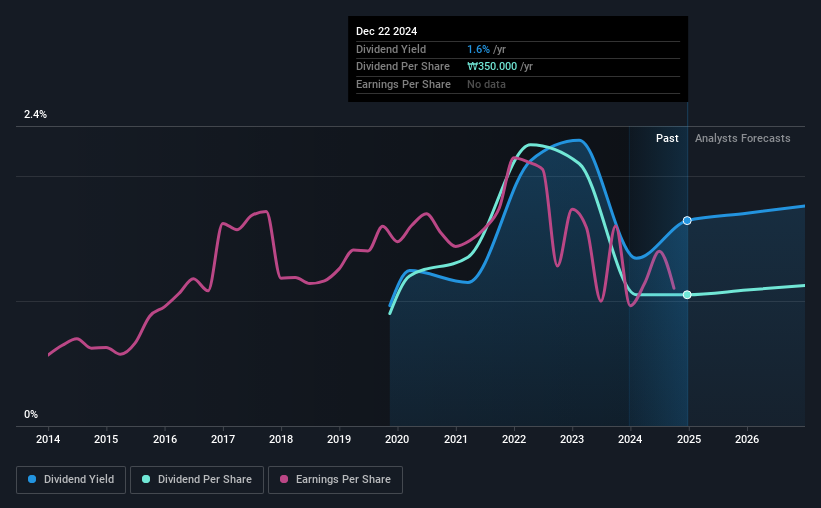Viewport: 821px width, 508px height.
Task: Click the 2016 x-axis label
Action: click(x=165, y=439)
